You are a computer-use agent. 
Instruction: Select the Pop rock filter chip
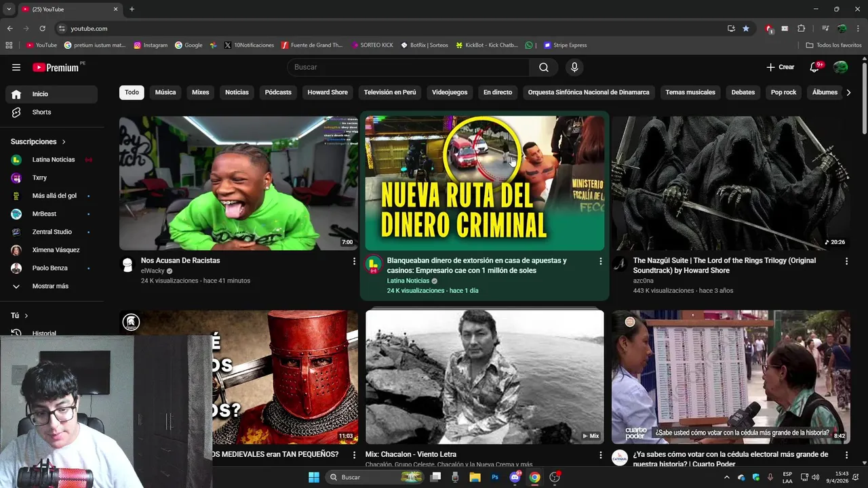[x=783, y=92]
